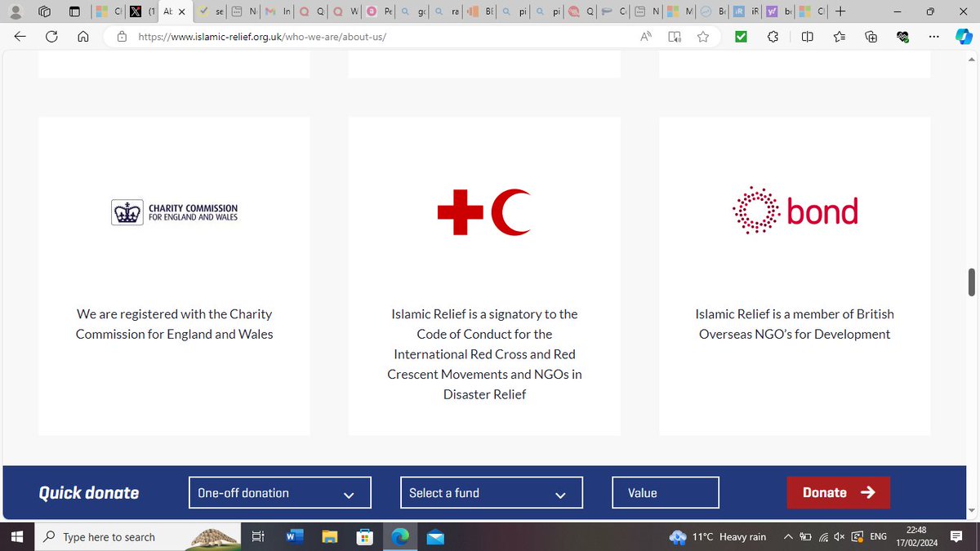980x551 pixels.
Task: Open battery status in system tray
Action: coord(805,536)
